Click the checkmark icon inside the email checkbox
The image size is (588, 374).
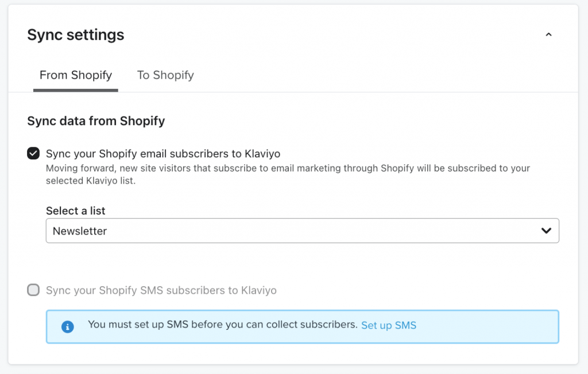pos(33,153)
